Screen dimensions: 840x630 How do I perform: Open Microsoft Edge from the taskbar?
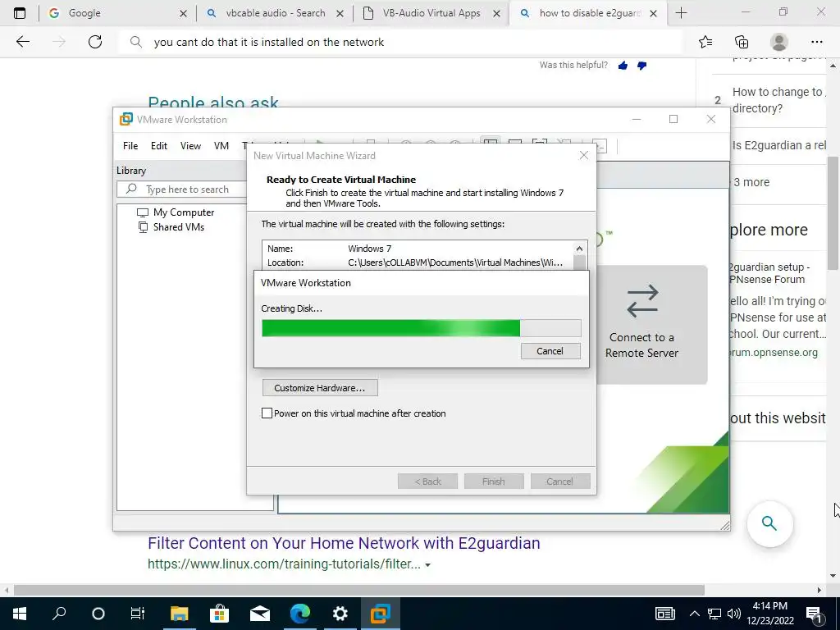[x=300, y=614]
